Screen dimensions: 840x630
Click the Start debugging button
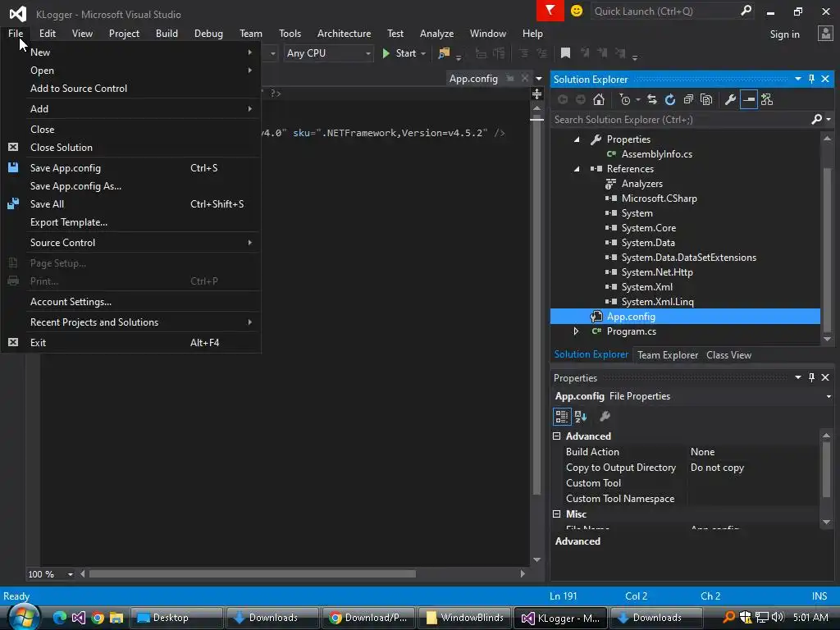point(399,53)
